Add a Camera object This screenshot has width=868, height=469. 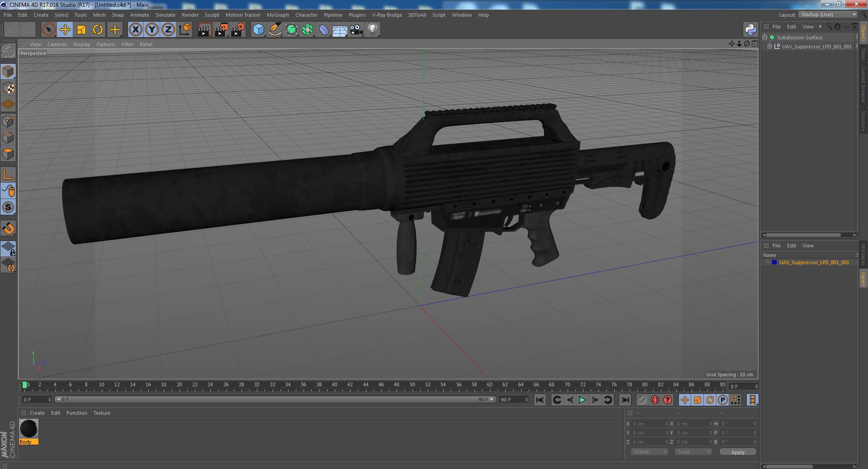point(356,30)
